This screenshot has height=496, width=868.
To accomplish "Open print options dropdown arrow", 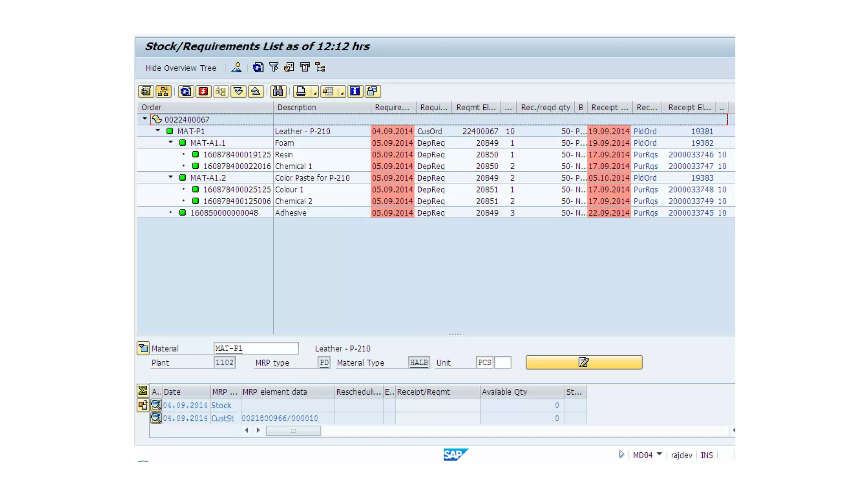I will pyautogui.click(x=314, y=91).
